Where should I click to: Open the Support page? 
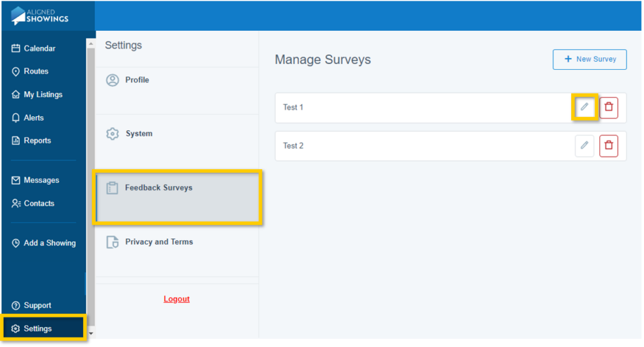[37, 306]
